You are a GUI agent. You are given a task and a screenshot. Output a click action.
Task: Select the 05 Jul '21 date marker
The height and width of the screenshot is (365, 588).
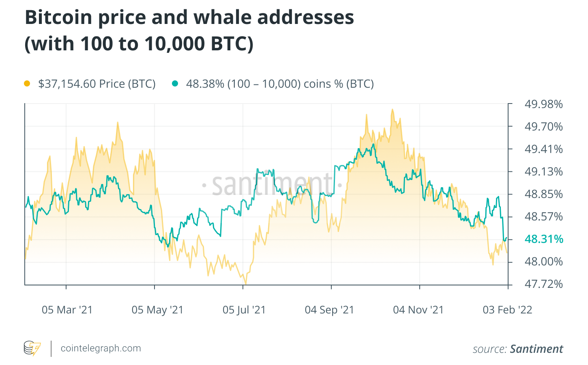click(x=244, y=310)
